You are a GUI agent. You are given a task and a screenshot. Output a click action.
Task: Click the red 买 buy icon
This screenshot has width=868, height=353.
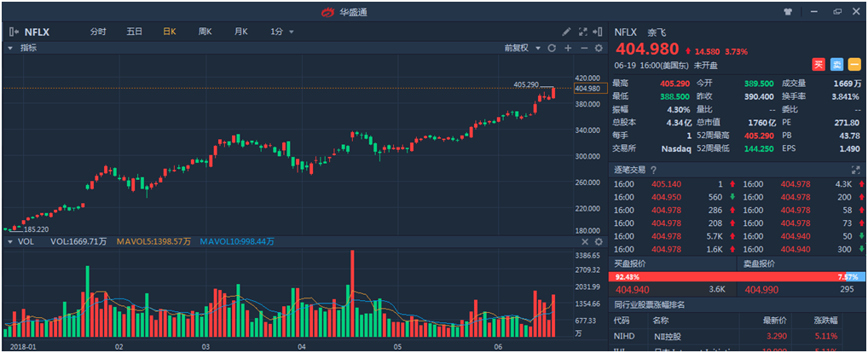coord(819,65)
